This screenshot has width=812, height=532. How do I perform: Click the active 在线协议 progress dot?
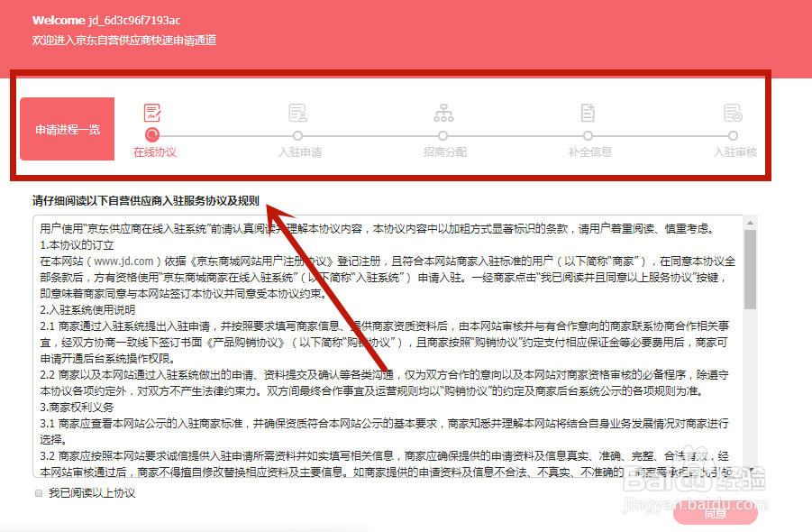(152, 135)
